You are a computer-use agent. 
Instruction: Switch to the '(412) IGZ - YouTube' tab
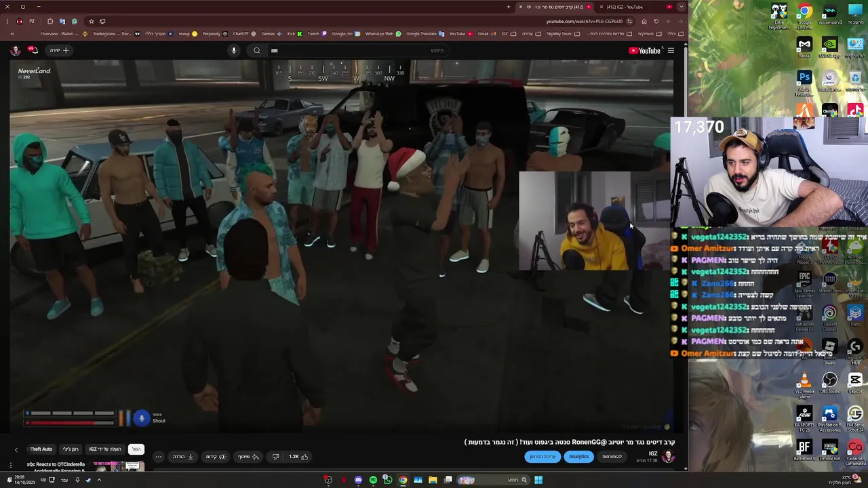point(635,7)
